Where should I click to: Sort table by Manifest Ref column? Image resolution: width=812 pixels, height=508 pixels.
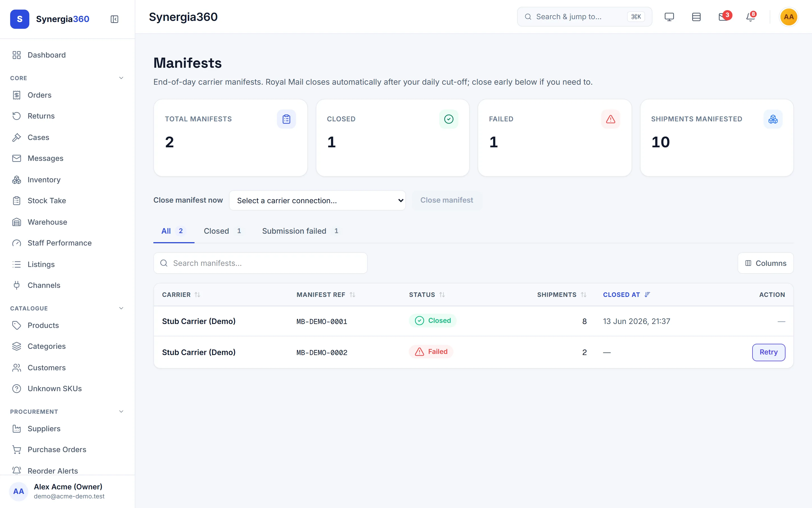click(x=326, y=295)
